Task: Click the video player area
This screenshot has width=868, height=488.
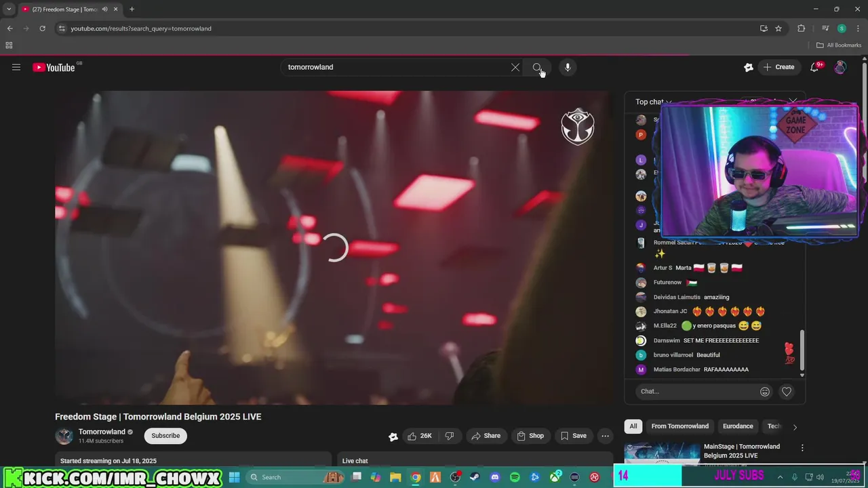Action: (334, 247)
